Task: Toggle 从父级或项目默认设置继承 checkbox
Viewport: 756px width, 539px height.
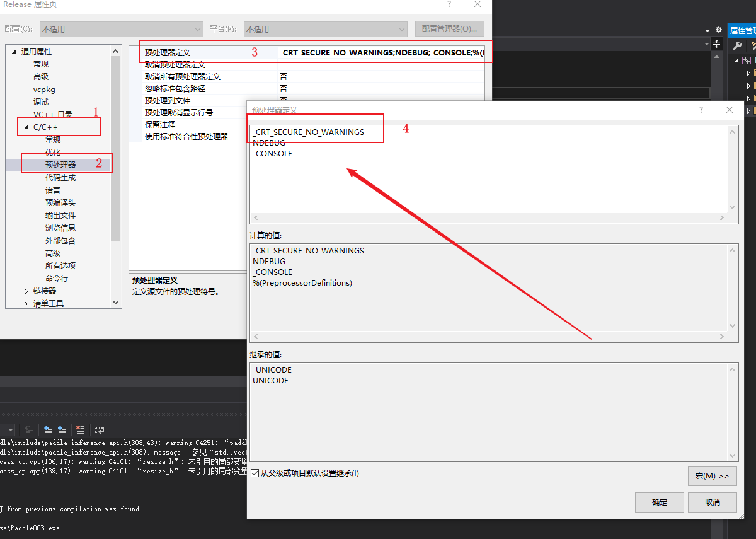Action: [253, 473]
